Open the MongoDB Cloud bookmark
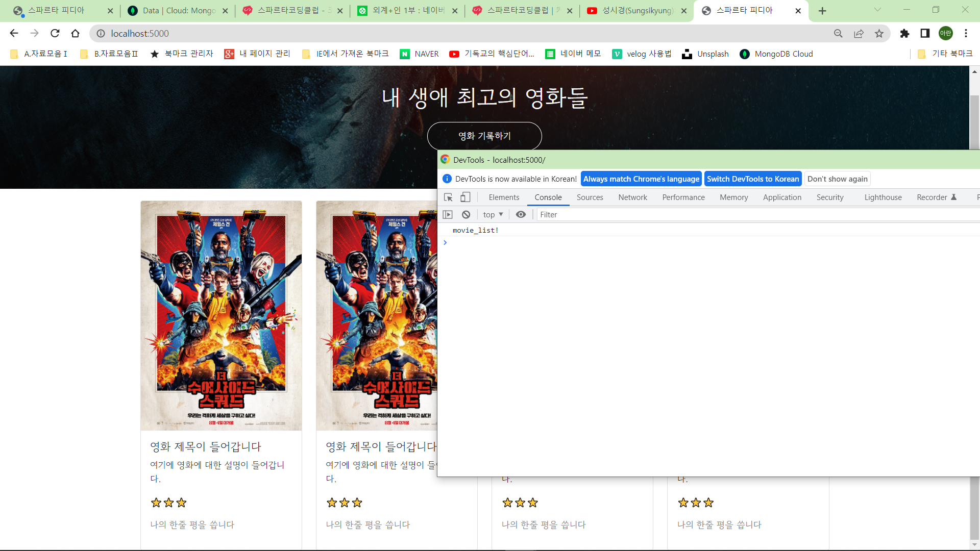The height and width of the screenshot is (551, 980). click(x=776, y=54)
